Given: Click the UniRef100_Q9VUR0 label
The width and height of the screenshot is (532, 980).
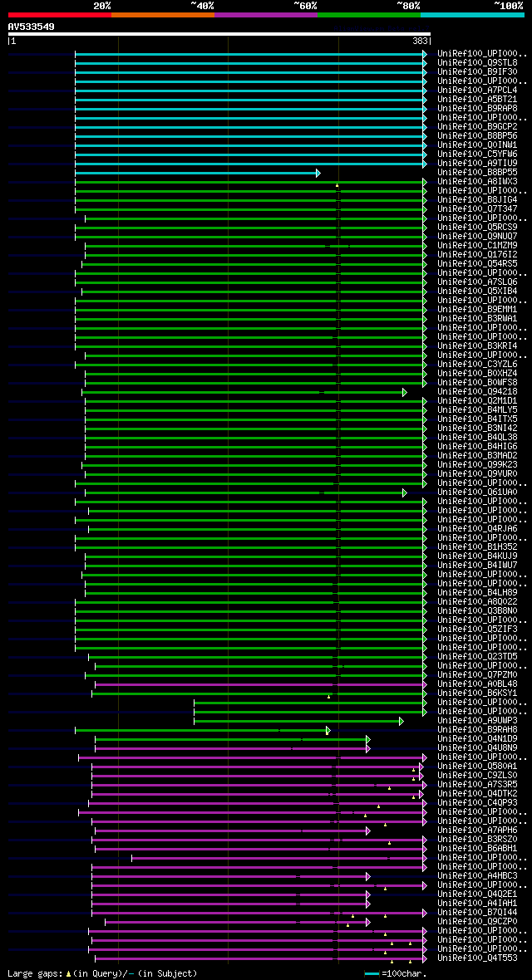Looking at the screenshot, I should point(477,473).
